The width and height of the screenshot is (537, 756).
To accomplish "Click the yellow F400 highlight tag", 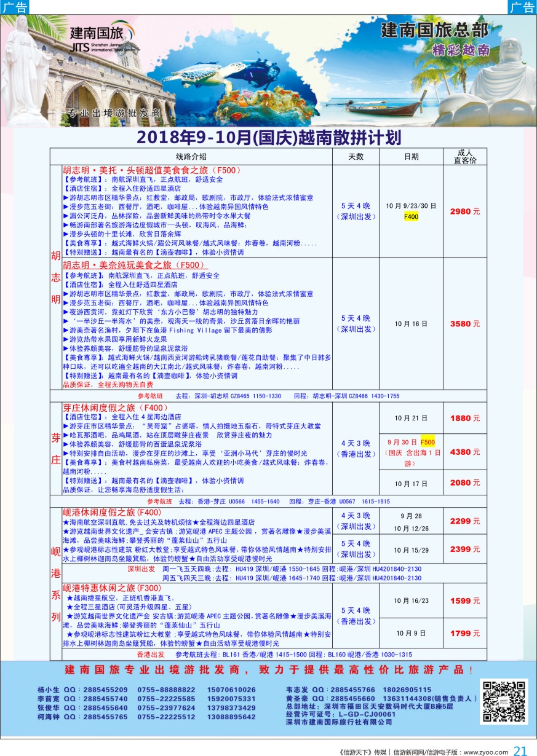I will coord(412,216).
